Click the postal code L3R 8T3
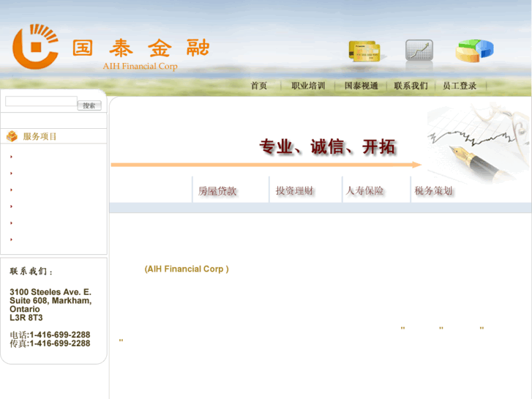This screenshot has height=399, width=532. click(x=26, y=318)
